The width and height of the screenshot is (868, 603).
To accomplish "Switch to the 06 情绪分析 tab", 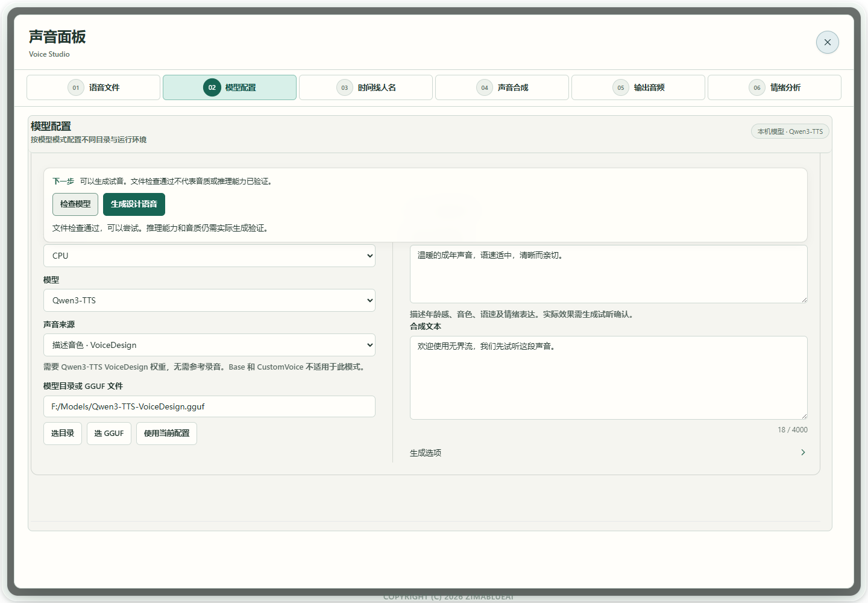I will coord(775,87).
